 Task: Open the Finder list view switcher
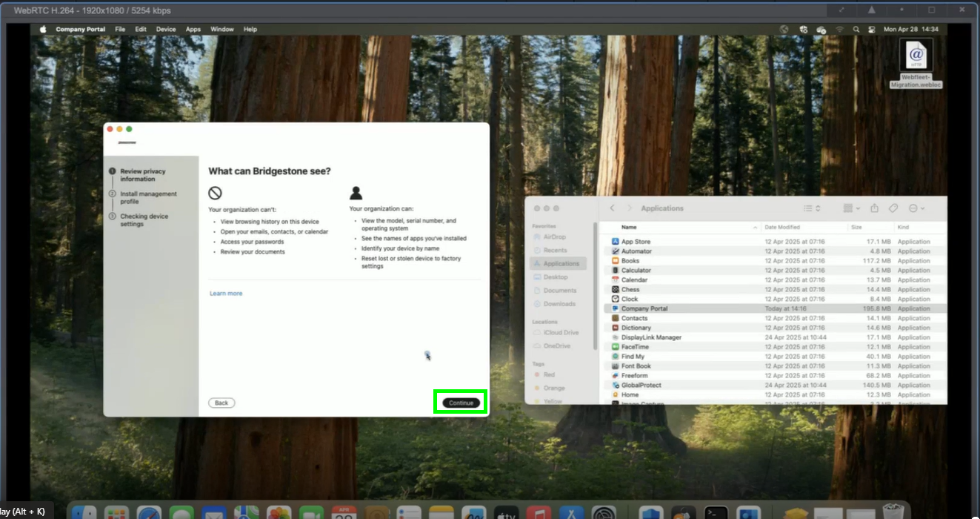(x=812, y=208)
